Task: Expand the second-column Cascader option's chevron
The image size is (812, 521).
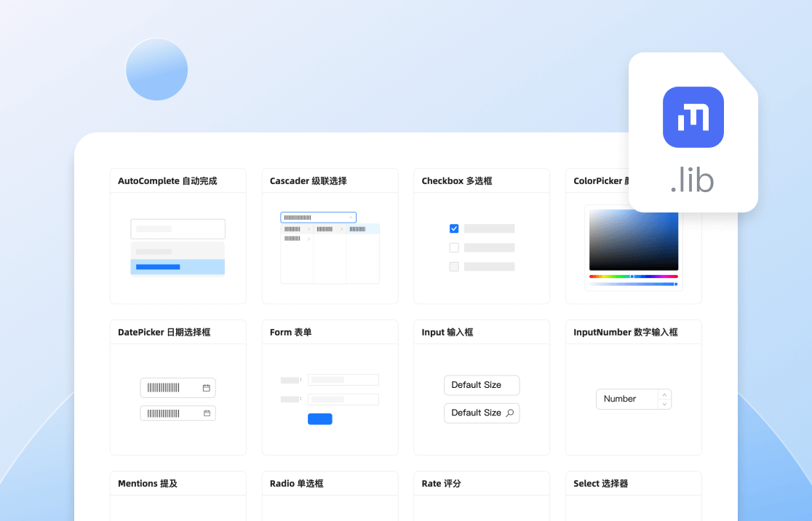Action: 342,229
